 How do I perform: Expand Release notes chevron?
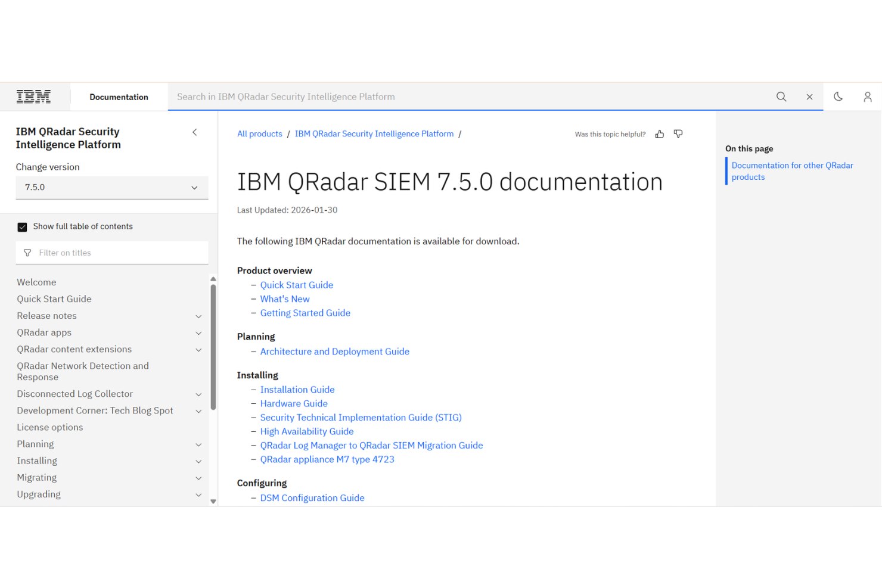click(198, 316)
